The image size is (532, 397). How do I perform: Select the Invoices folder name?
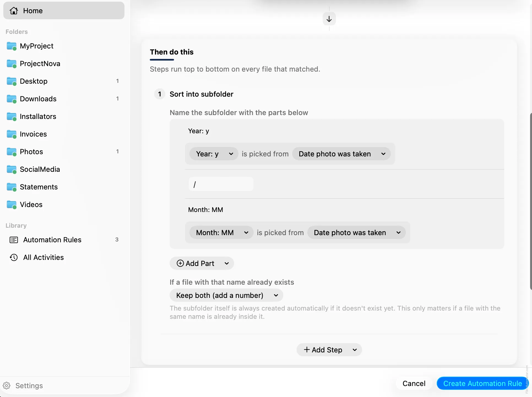click(33, 134)
